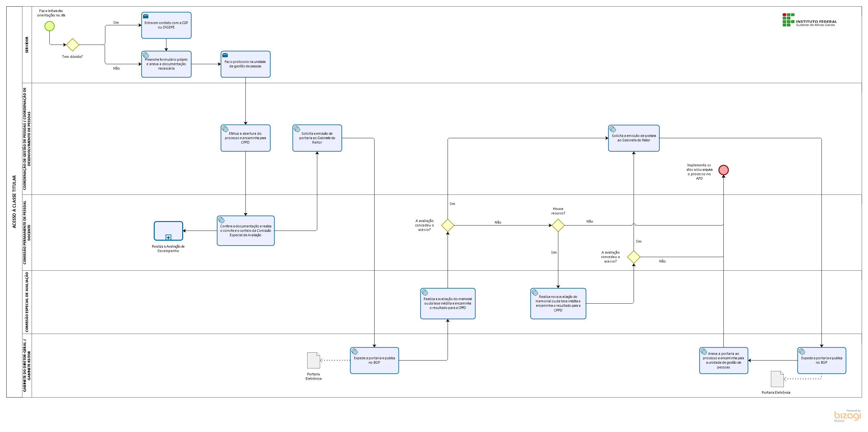Click the green start event circle
Image resolution: width=868 pixels, height=432 pixels.
[50, 26]
